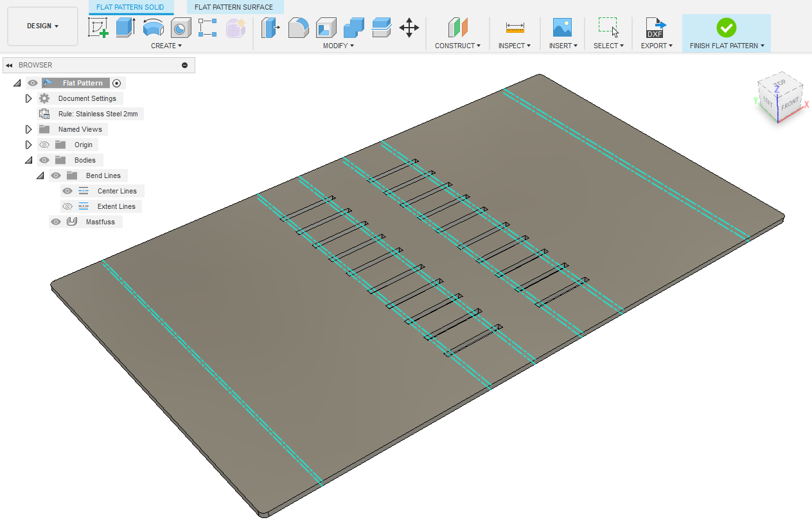Click the Create Sketch tool icon
The width and height of the screenshot is (812, 529).
click(x=98, y=28)
